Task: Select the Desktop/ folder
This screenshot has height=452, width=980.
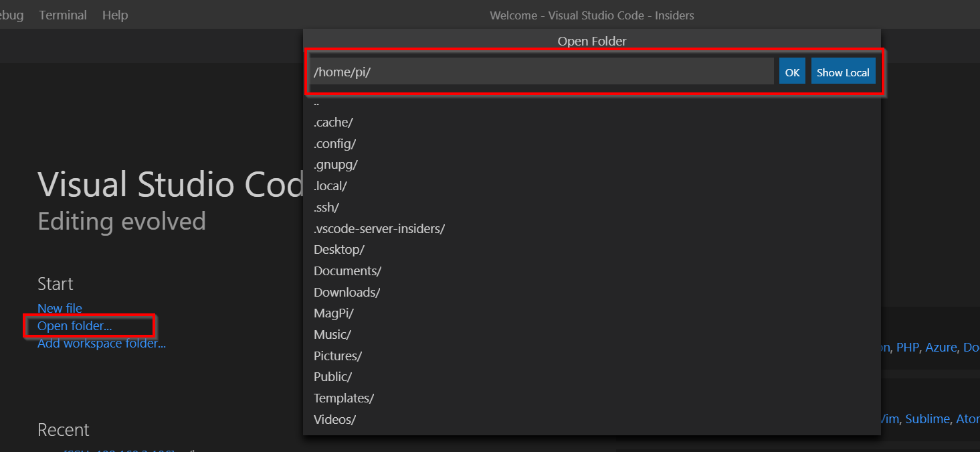Action: tap(338, 249)
